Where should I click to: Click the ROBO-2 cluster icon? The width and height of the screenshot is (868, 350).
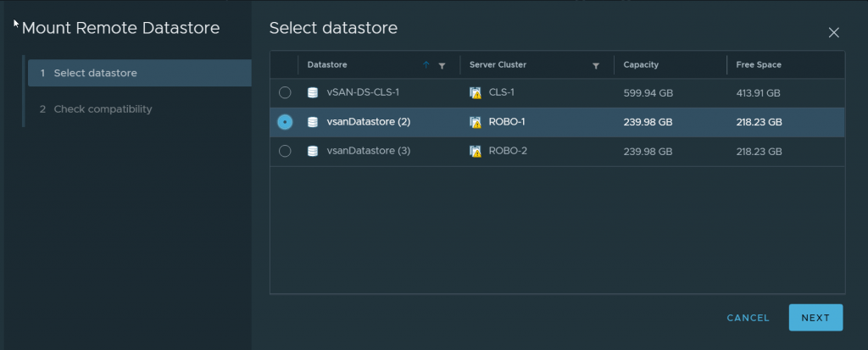[x=476, y=151]
